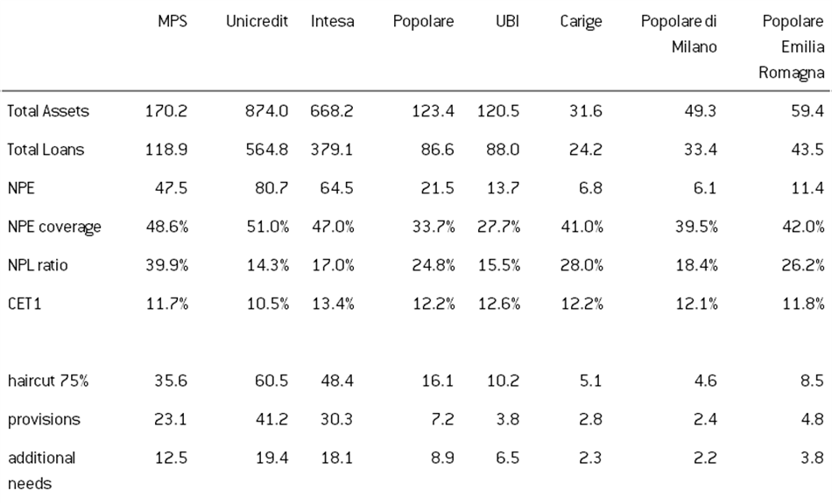The width and height of the screenshot is (832, 504).
Task: Select the Total Assets row label
Action: pos(48,111)
